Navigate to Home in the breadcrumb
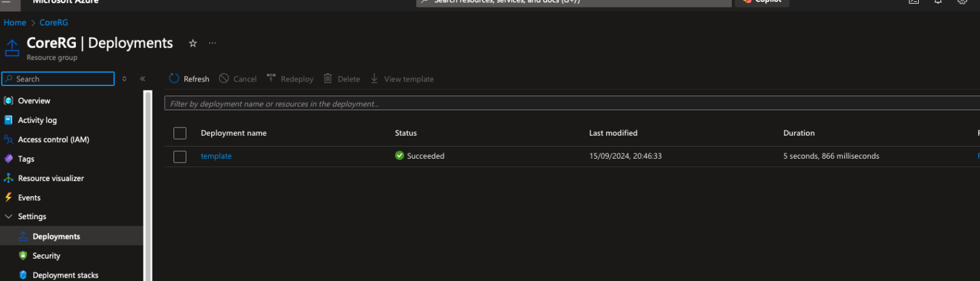 tap(15, 22)
